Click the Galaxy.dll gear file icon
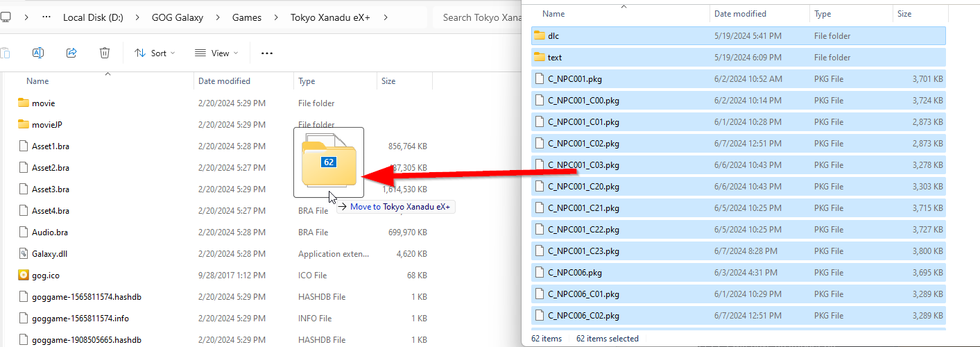Screen dimensions: 980x347 pyautogui.click(x=24, y=253)
